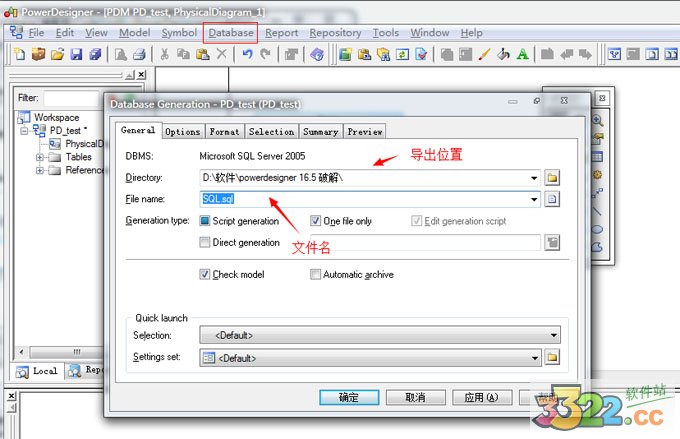
Task: Click the green letter A font icon
Action: 523,54
